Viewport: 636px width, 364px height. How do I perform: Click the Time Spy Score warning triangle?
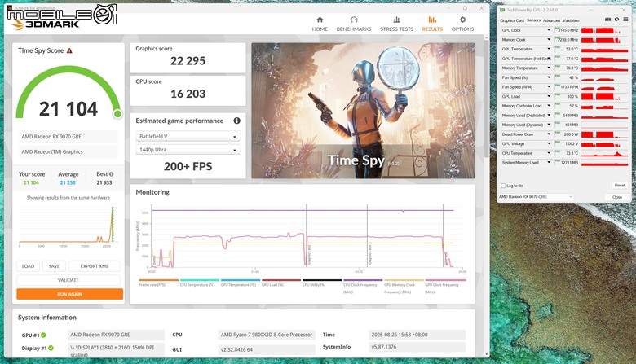coord(69,50)
